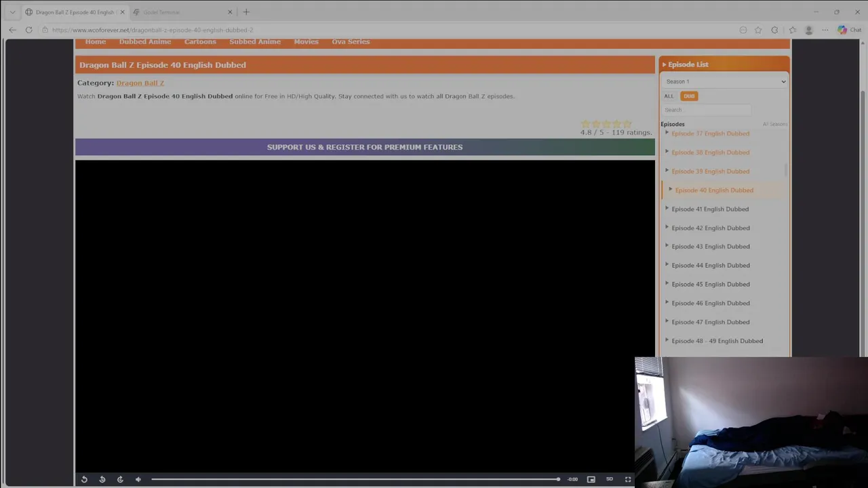Change the SD video quality setting

pos(610,479)
